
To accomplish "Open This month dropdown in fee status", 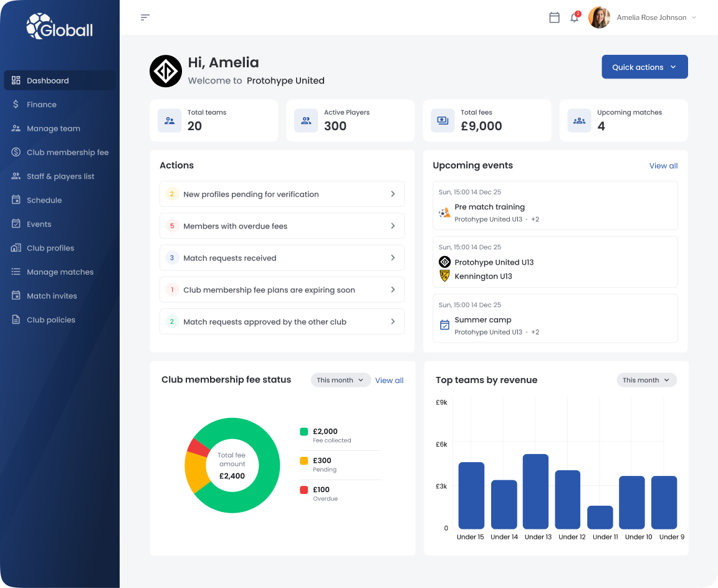I will (x=341, y=380).
